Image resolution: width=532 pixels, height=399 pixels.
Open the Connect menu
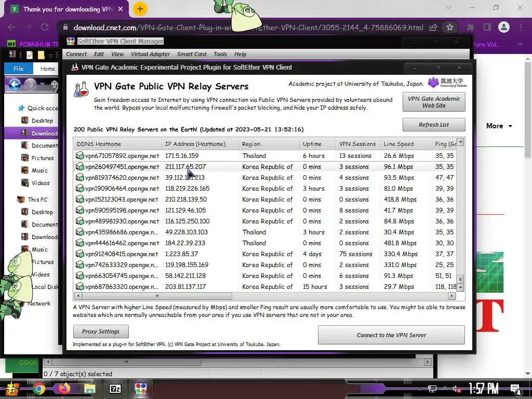[76, 54]
